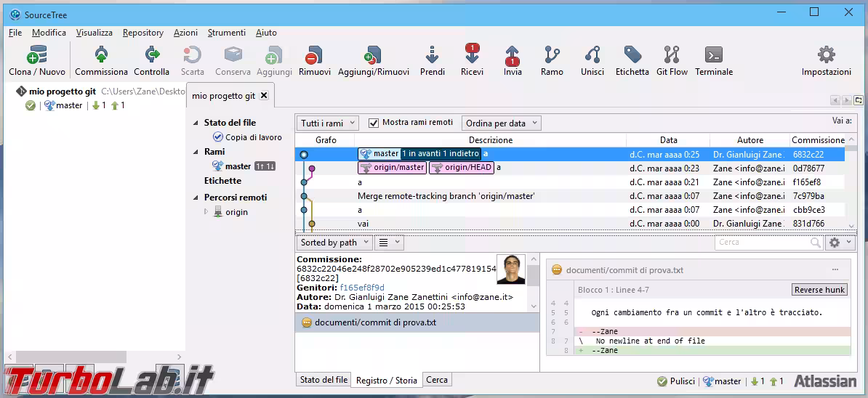The image size is (868, 398).
Task: Click the Reverse hunk button
Action: click(819, 290)
